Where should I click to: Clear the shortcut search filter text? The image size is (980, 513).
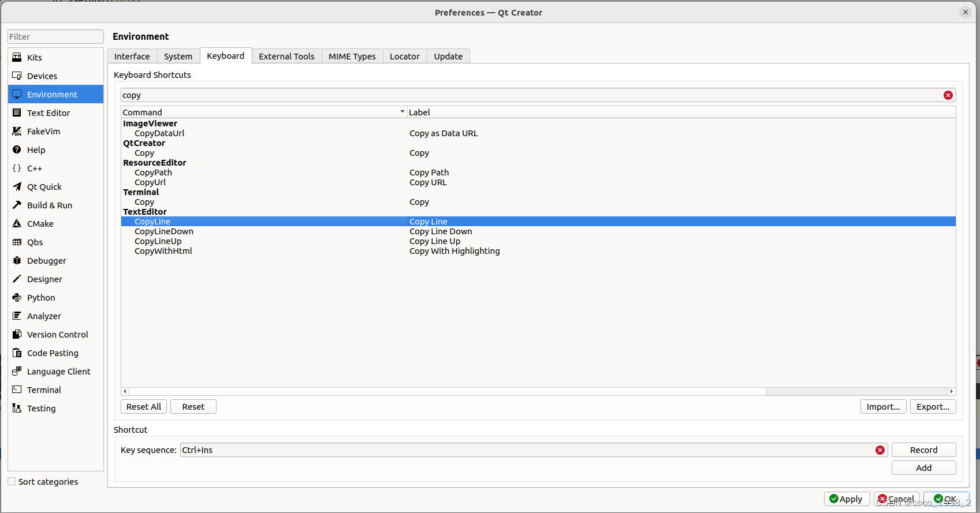948,95
